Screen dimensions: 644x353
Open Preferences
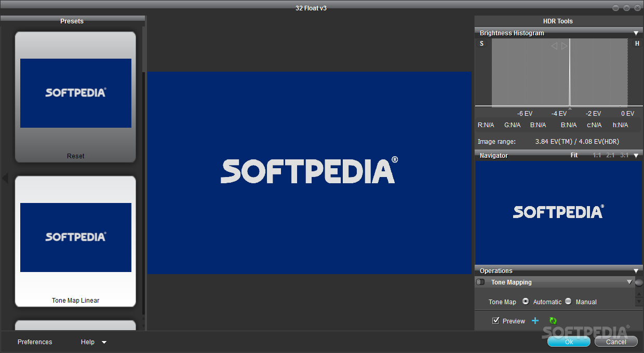[x=35, y=342]
